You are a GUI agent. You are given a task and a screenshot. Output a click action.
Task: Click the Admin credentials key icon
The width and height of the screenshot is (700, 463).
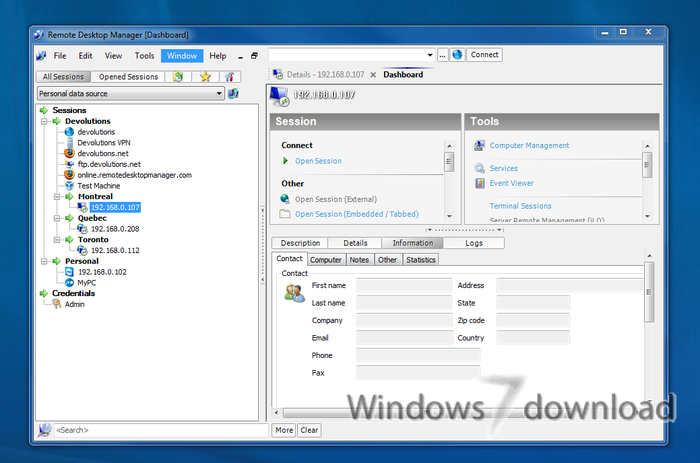(57, 304)
